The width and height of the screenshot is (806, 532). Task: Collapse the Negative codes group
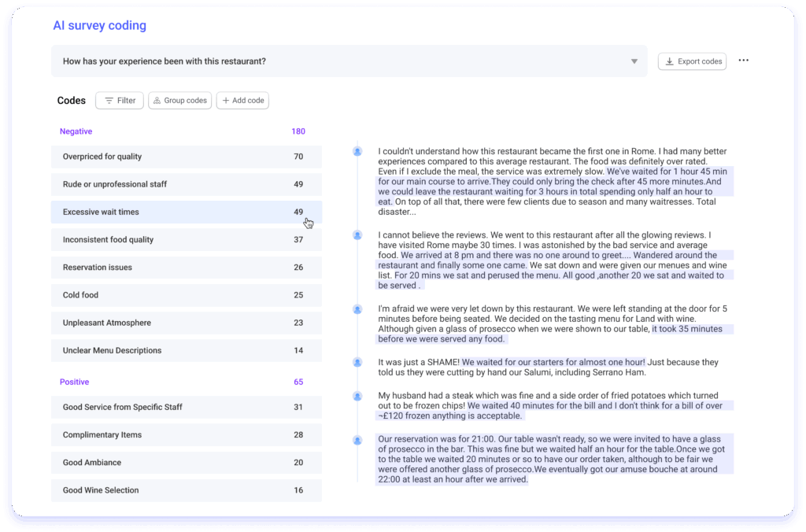click(76, 131)
